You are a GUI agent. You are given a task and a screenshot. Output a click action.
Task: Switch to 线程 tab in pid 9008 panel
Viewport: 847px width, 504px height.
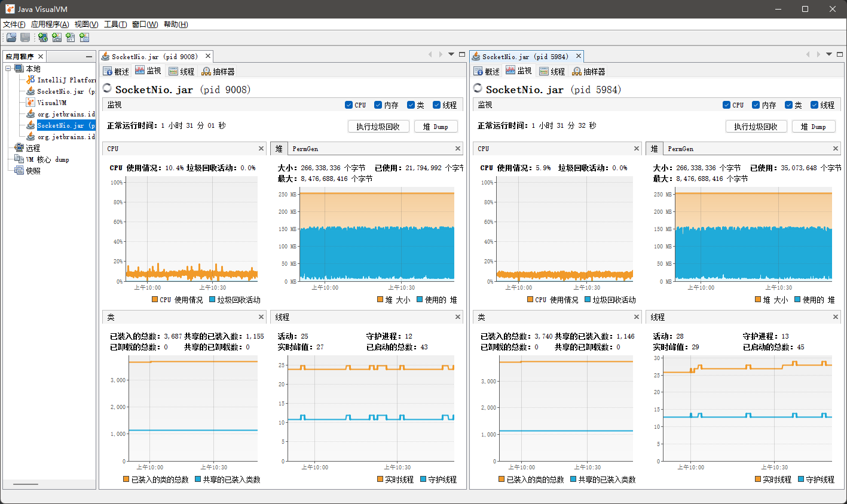point(182,72)
